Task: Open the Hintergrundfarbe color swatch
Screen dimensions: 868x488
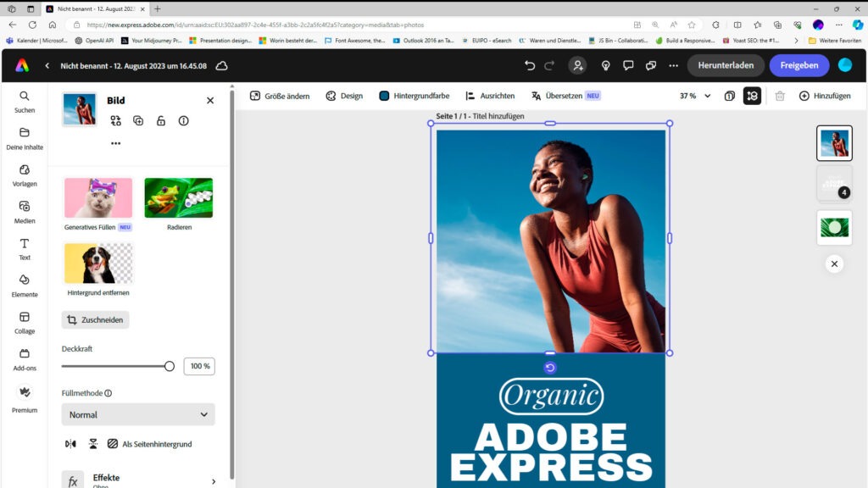Action: point(384,96)
